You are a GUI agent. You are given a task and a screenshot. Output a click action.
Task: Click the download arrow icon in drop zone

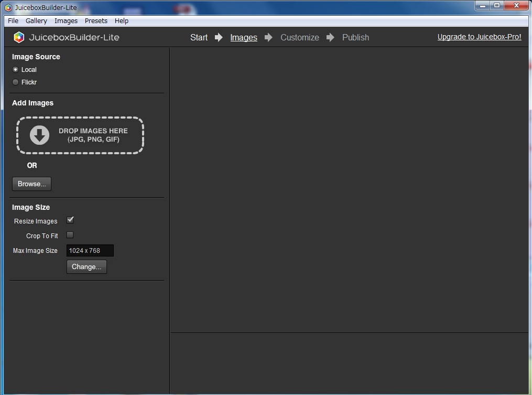[x=39, y=135]
